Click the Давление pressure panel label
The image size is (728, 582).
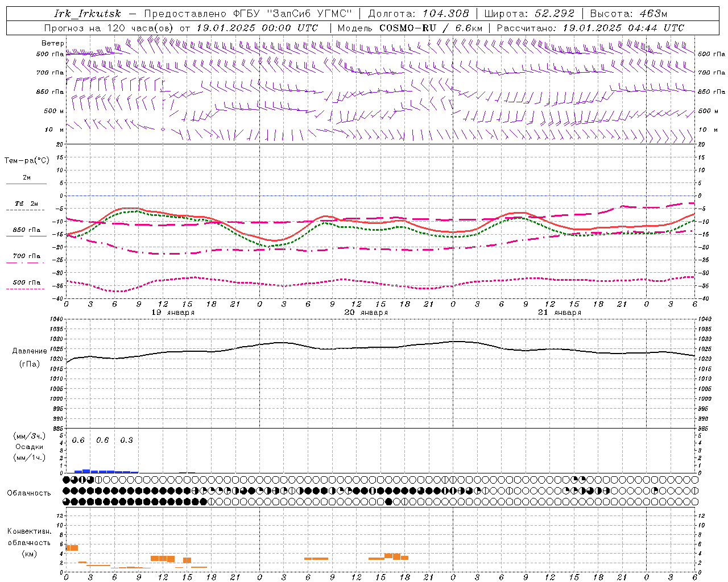tap(30, 351)
